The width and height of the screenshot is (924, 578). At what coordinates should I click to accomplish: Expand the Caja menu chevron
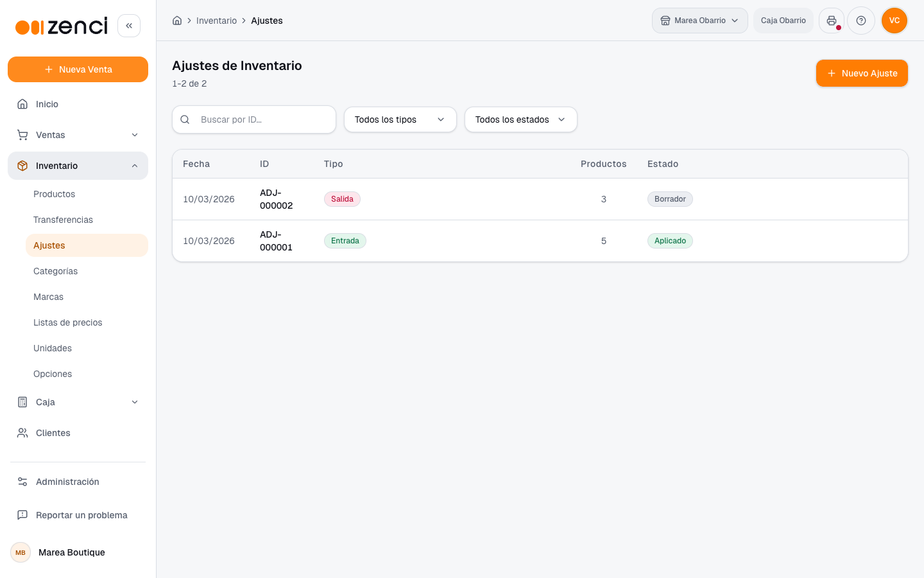[135, 402]
